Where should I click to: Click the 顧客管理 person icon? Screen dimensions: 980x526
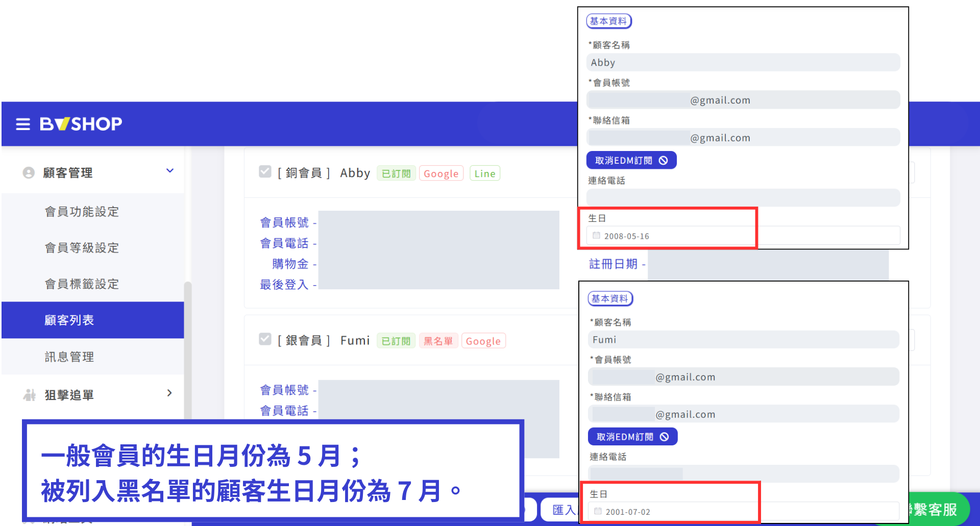(x=29, y=173)
